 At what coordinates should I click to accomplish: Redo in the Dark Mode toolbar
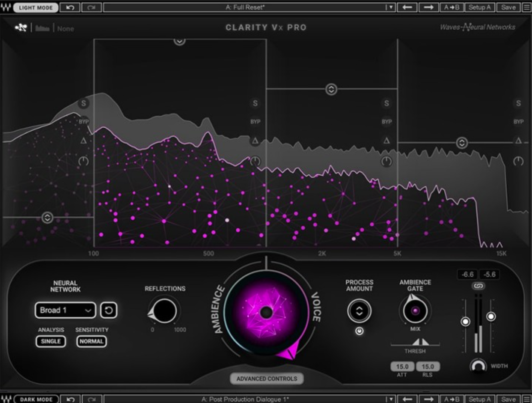[91, 399]
